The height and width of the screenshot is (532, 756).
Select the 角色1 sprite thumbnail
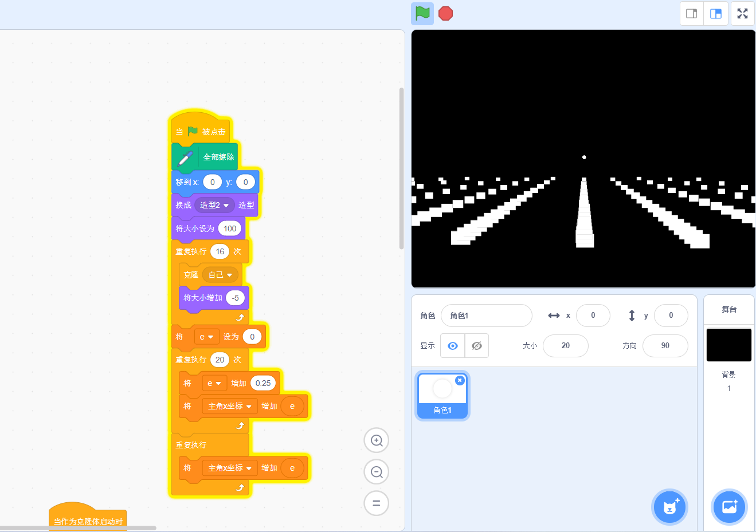pyautogui.click(x=442, y=395)
